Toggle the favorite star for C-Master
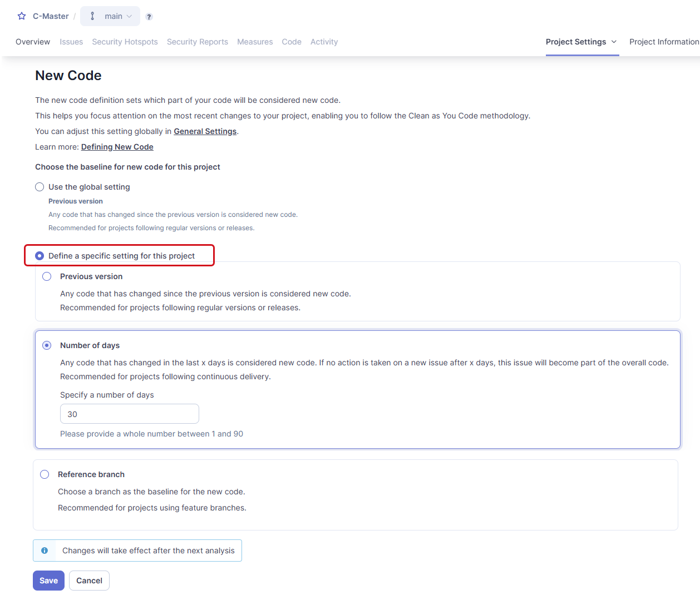Viewport: 700px width, 595px height. point(21,16)
